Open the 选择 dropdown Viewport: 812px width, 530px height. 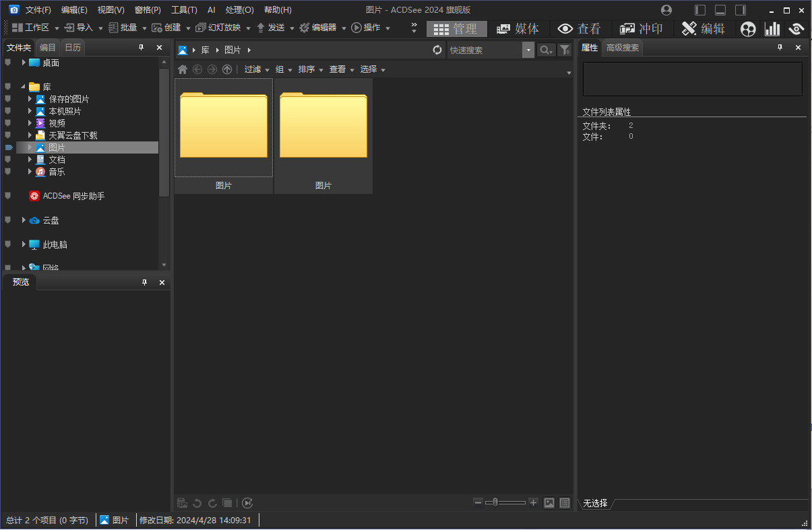point(373,69)
